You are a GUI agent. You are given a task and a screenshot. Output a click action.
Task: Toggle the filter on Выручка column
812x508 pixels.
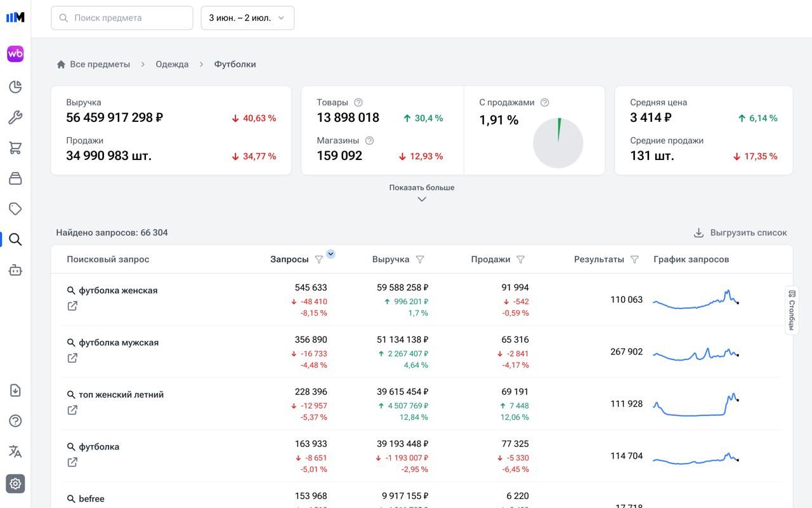(x=420, y=259)
